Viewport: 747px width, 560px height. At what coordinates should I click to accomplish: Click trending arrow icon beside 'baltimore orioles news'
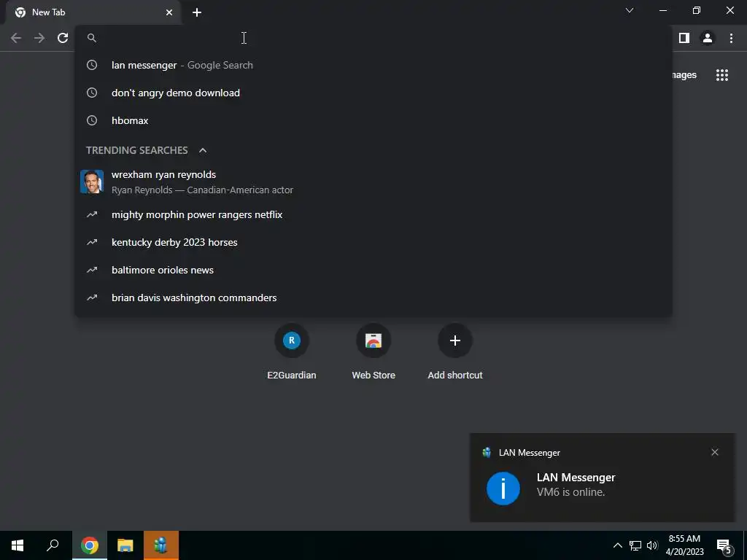click(92, 270)
